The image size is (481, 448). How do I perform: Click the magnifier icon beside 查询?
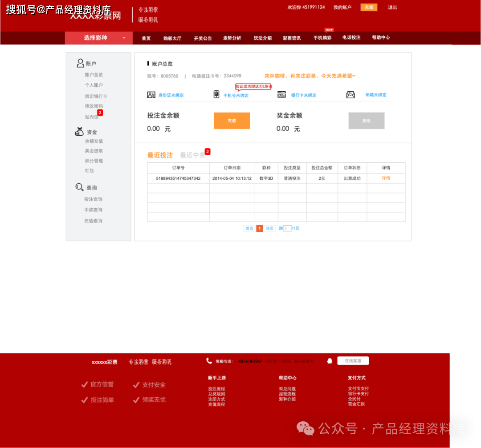(x=79, y=187)
